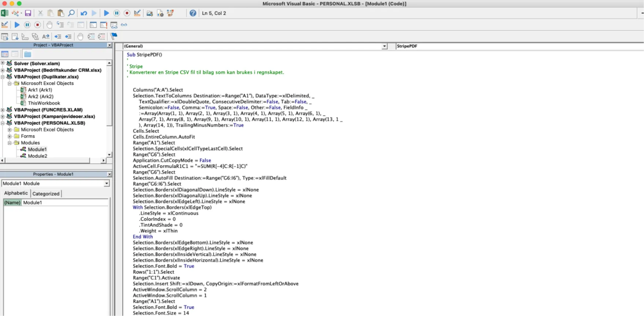Screen dimensions: 644x316
Task: Open the StripePDF procedure dropdown
Action: click(x=519, y=46)
